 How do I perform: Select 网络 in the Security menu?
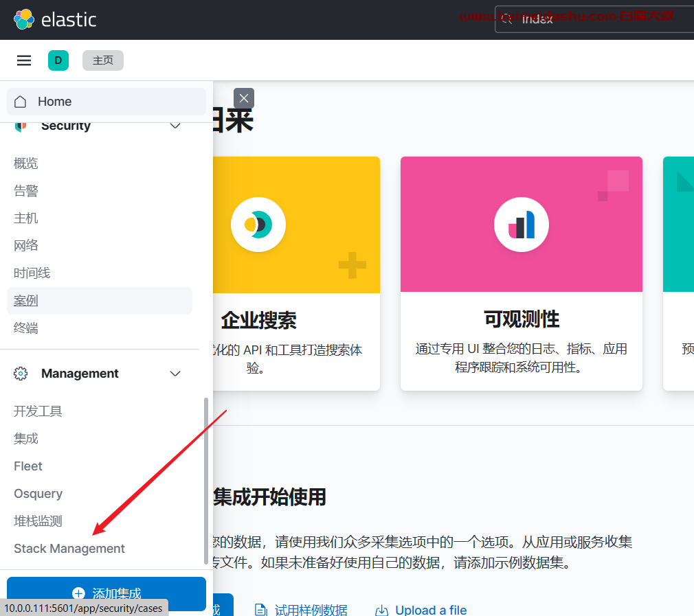25,245
